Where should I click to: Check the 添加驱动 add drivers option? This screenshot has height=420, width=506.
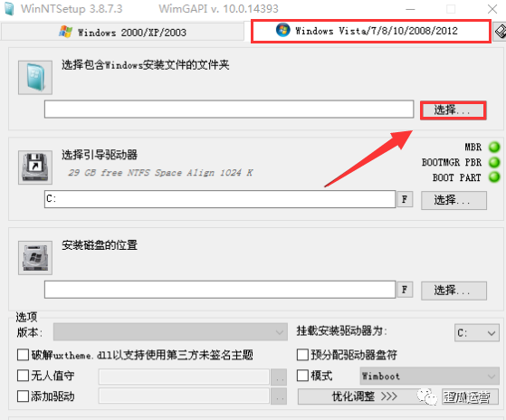click(x=23, y=396)
